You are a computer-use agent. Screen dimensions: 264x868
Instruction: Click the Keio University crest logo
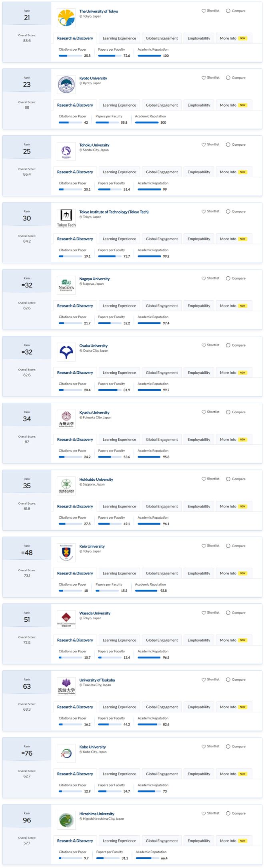point(66,553)
